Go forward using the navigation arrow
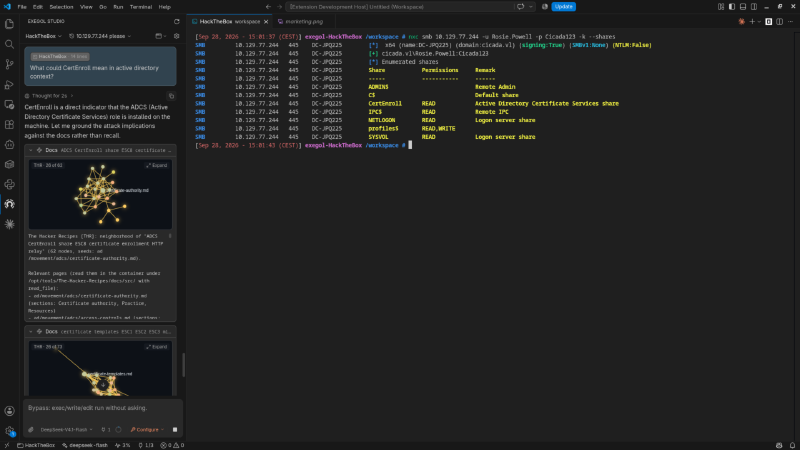This screenshot has width=800, height=450. pos(279,7)
